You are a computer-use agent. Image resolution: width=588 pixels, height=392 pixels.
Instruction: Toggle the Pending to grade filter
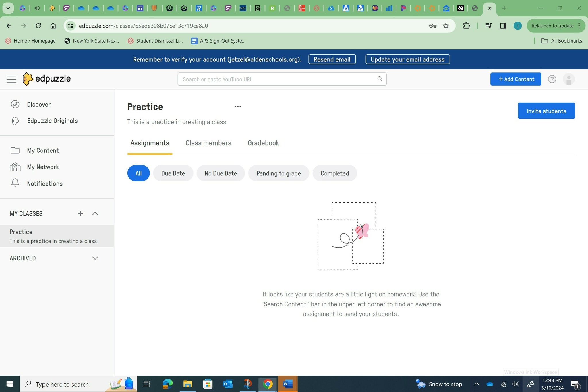(x=278, y=173)
